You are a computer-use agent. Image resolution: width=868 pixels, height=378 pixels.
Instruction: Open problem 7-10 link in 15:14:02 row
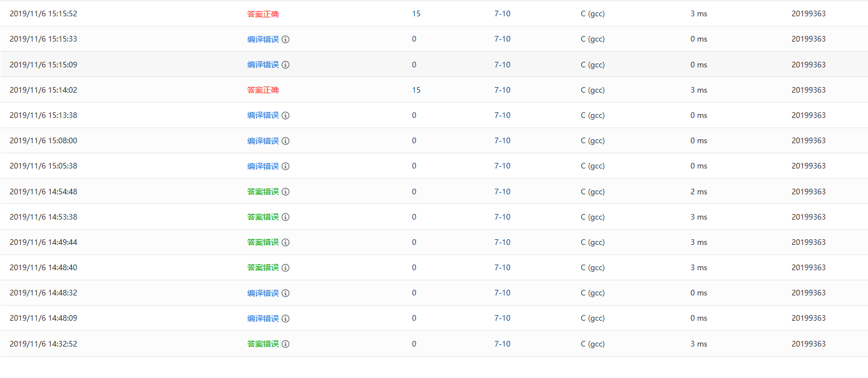[x=503, y=90]
